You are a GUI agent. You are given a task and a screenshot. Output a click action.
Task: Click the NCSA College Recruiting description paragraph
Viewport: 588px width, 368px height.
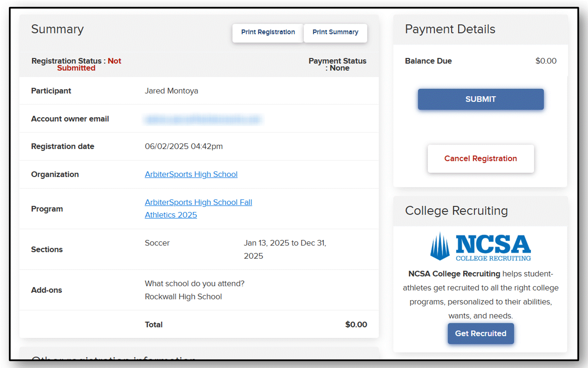[x=480, y=295]
